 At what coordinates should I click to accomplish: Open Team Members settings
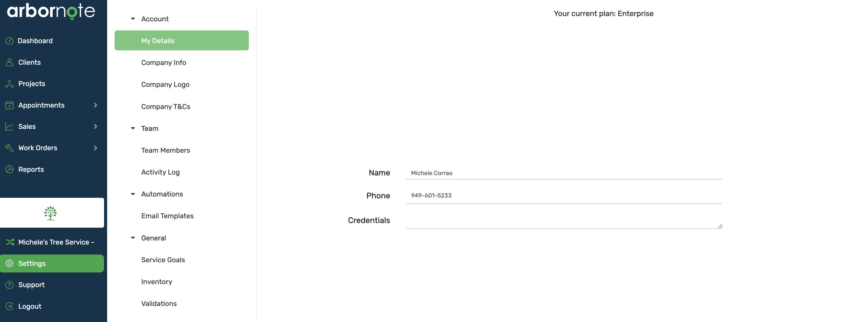pos(166,150)
